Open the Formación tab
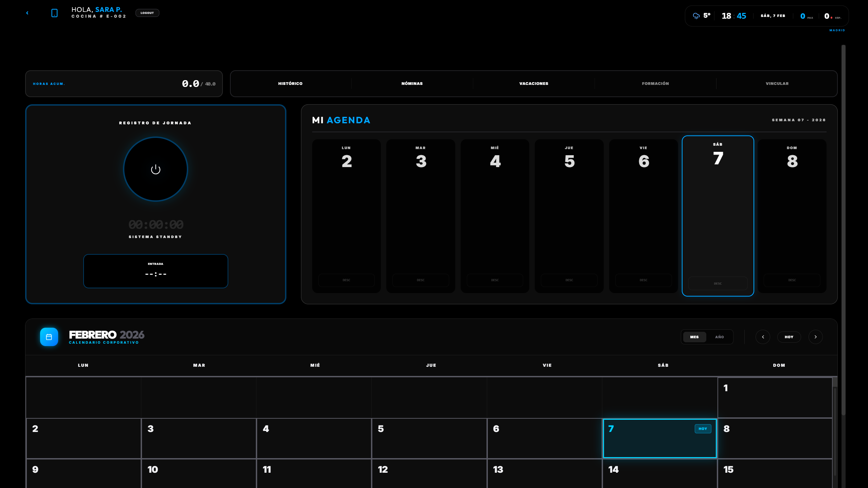 pos(655,84)
